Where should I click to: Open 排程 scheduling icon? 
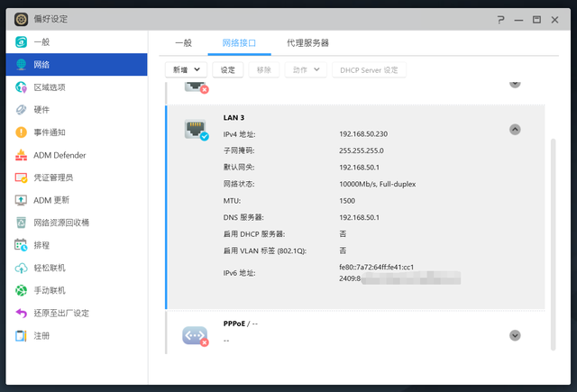(22, 245)
